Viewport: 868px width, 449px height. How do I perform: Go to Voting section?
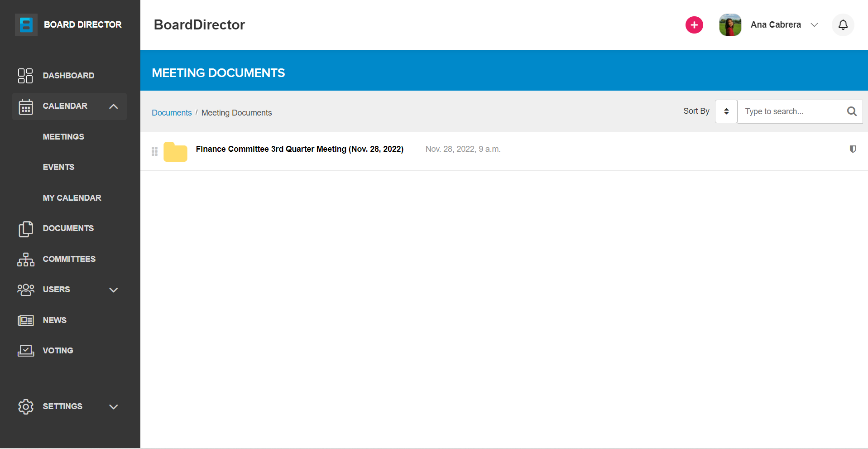[58, 351]
